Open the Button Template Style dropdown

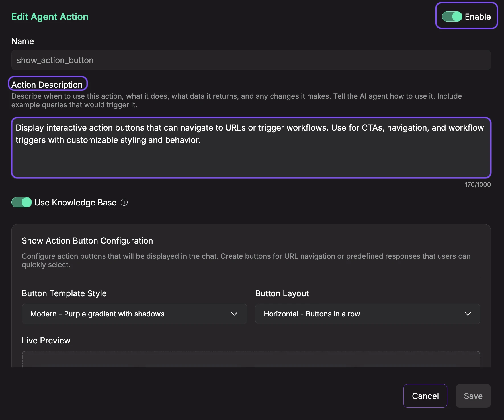click(134, 314)
